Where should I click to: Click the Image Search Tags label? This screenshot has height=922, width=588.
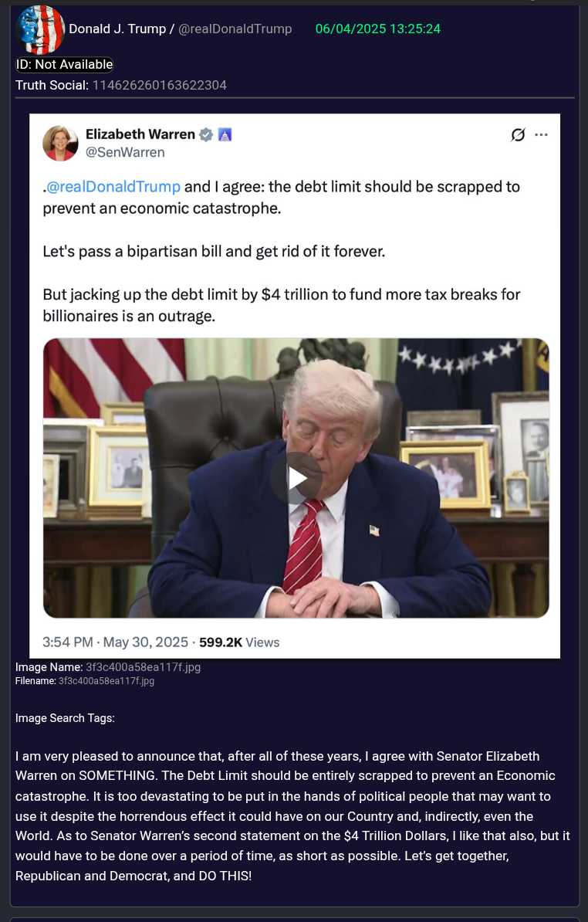point(65,718)
